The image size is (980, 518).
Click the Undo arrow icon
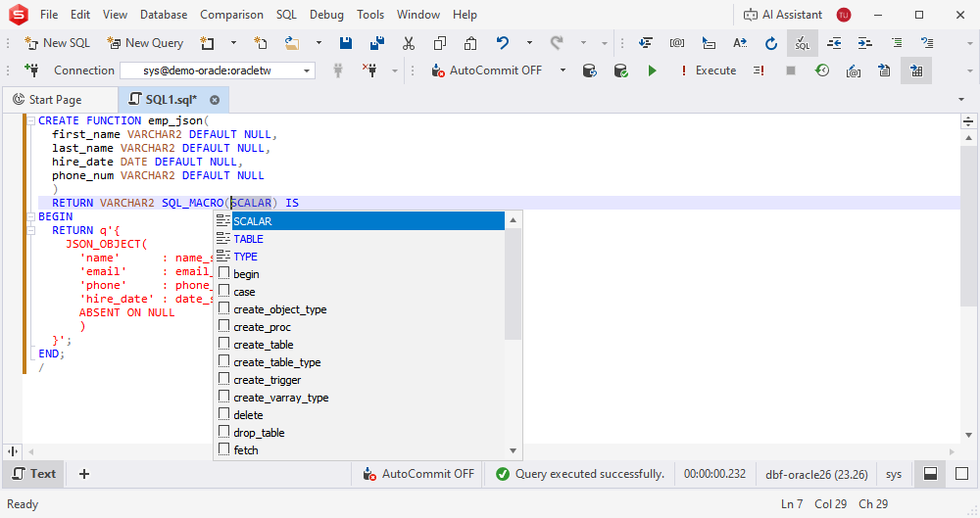[x=503, y=43]
